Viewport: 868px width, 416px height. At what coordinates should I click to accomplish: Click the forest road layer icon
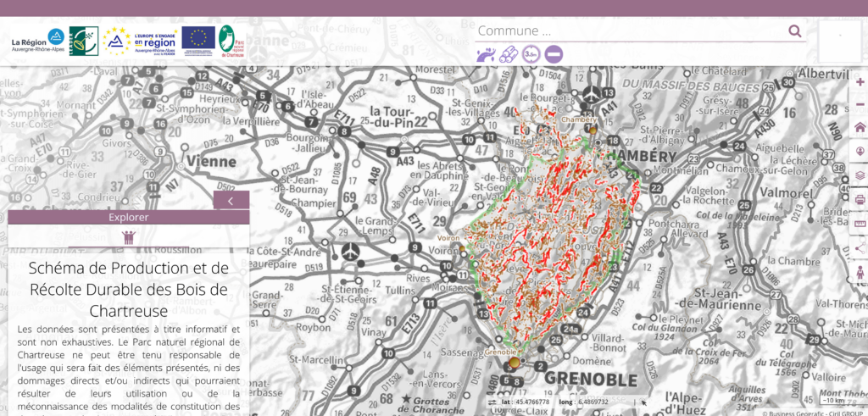tap(486, 55)
